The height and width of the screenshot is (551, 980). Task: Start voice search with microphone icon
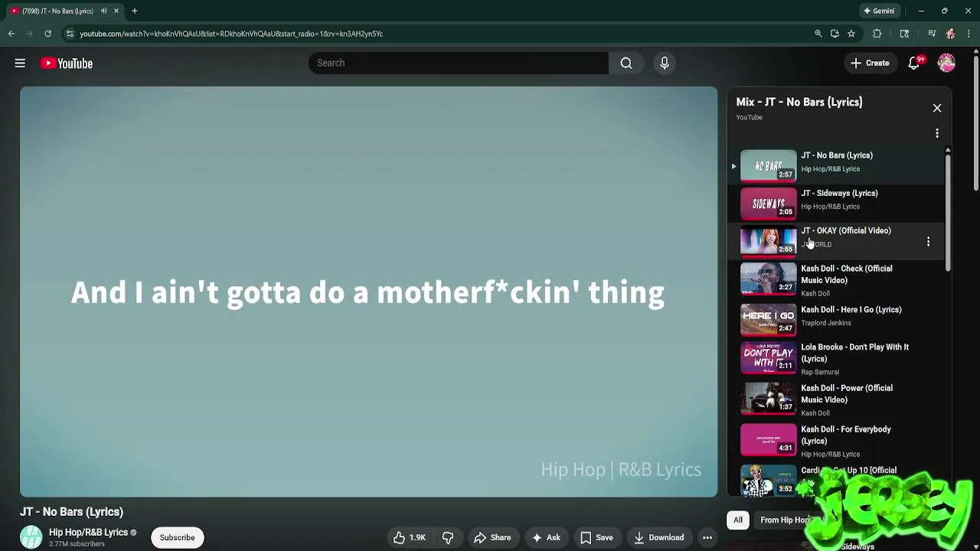tap(665, 63)
